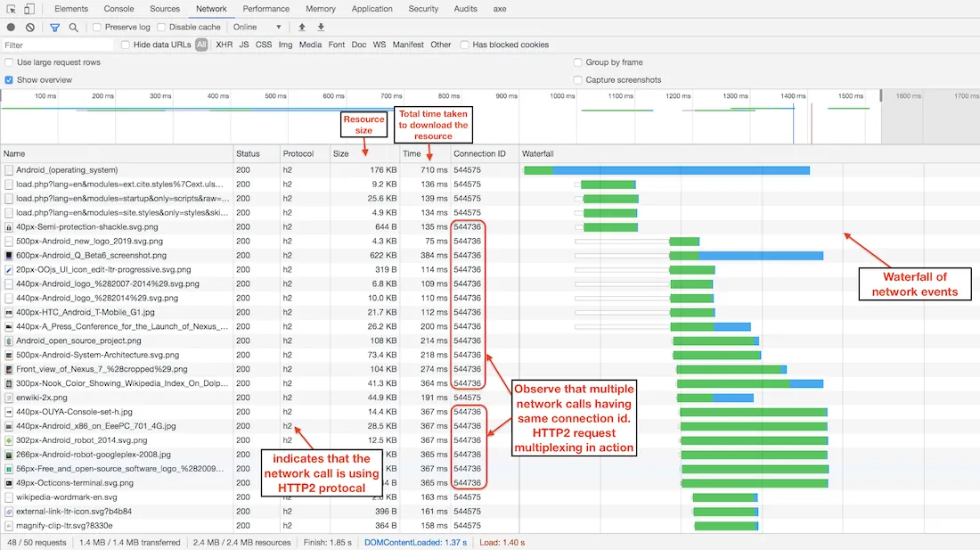
Task: Click the export HAR download arrow
Action: (x=321, y=28)
